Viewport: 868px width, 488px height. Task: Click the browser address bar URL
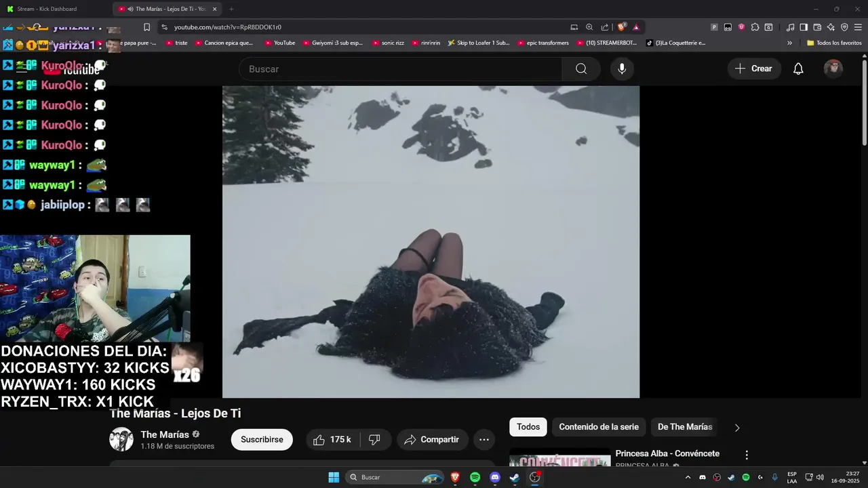point(228,27)
